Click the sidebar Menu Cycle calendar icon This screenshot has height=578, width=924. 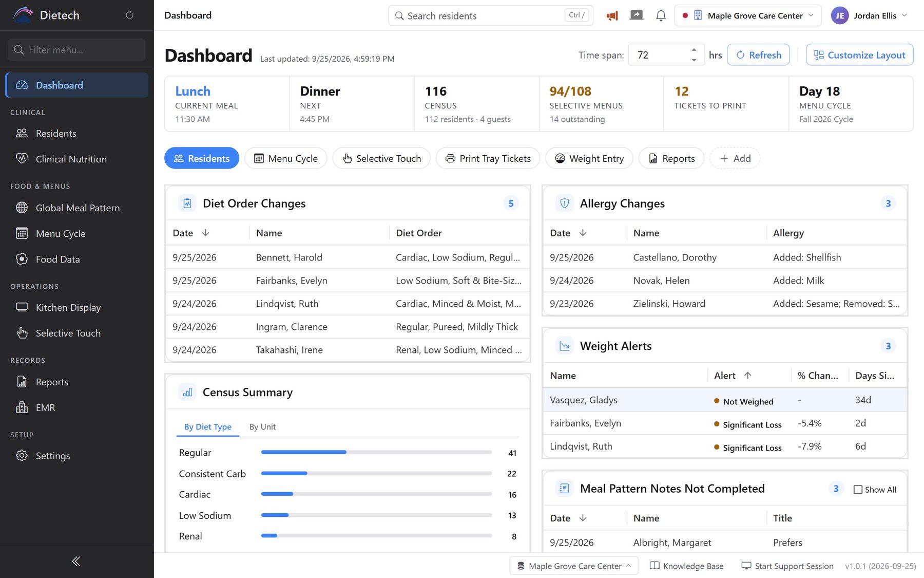[x=22, y=233]
